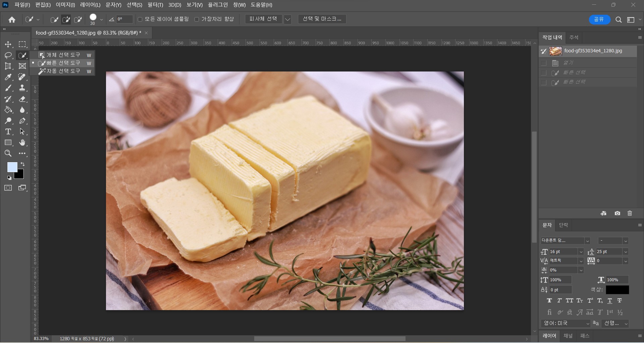Enable the Enhance Edge checkbox
Viewport: 644px width, 343px height.
(197, 19)
